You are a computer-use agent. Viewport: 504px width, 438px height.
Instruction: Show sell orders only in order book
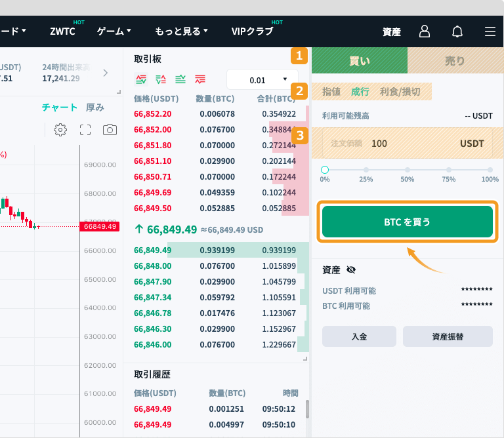[200, 79]
